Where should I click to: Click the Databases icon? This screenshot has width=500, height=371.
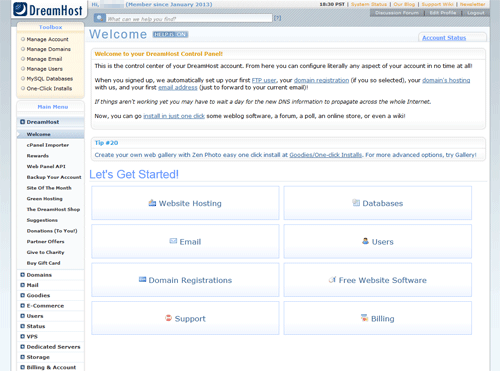(356, 203)
